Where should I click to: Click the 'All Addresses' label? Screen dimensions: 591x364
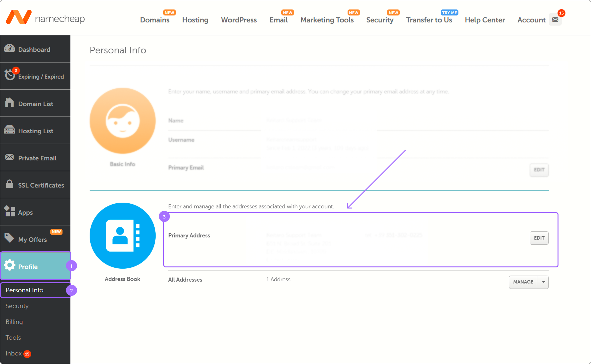185,280
